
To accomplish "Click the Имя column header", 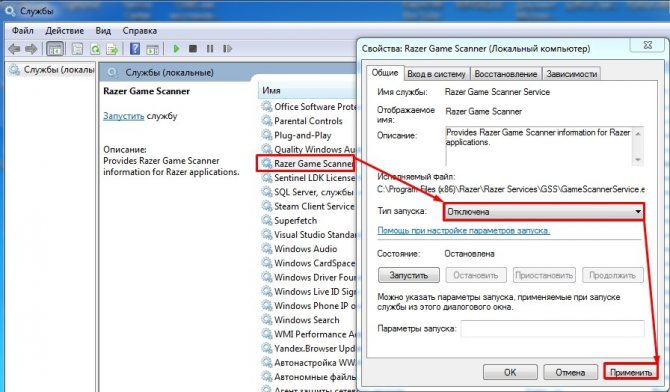I will (x=307, y=90).
